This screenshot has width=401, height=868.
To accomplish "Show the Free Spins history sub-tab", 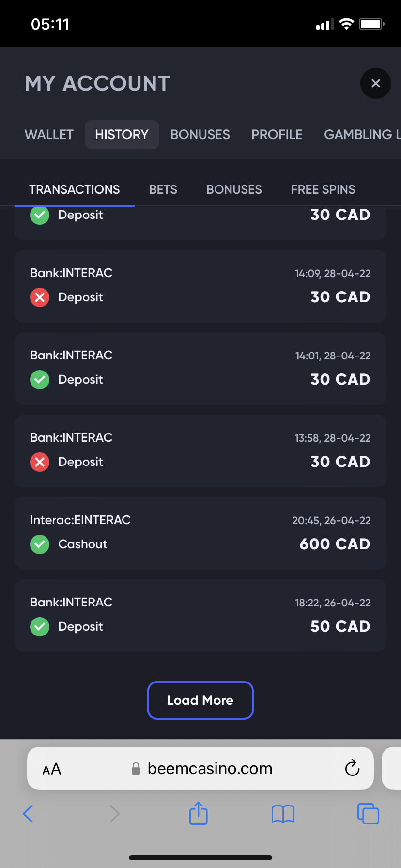I will [323, 189].
